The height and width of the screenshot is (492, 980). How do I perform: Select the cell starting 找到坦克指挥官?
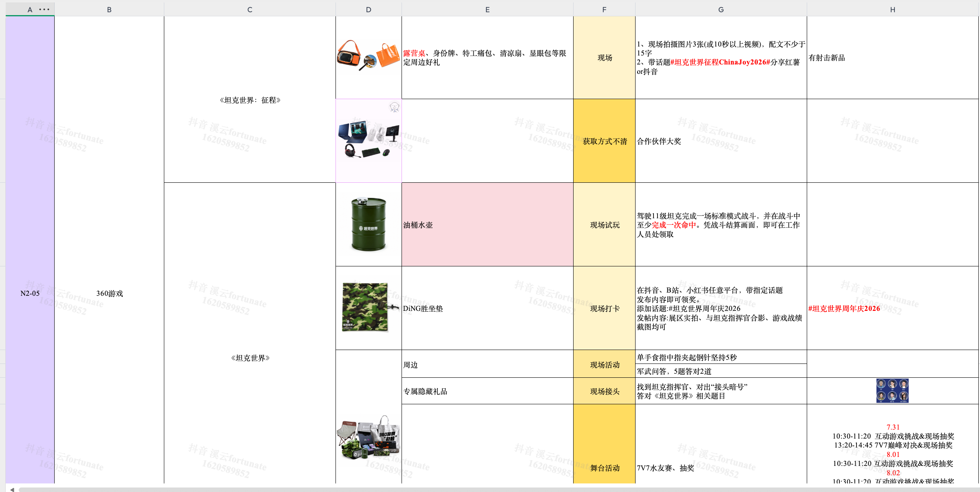pos(721,391)
